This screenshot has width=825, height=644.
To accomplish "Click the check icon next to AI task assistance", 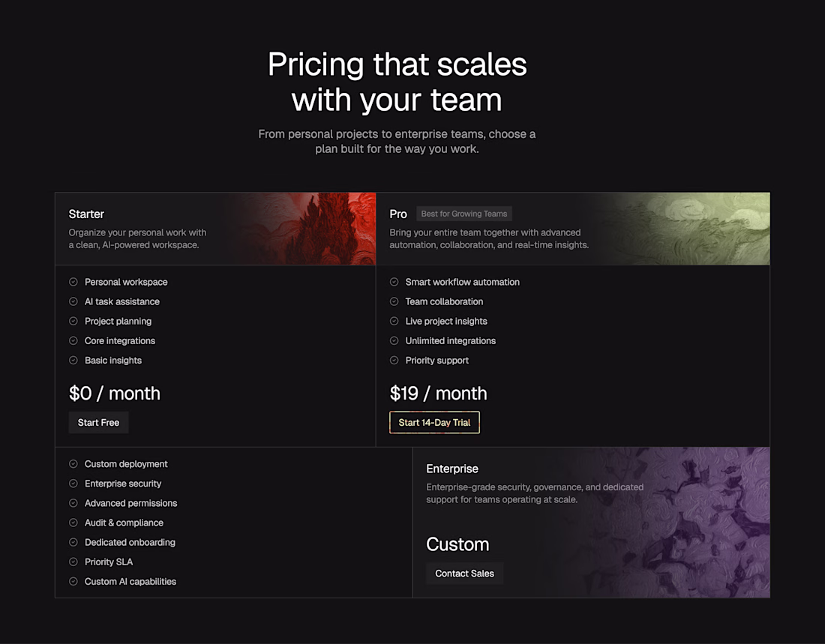I will (x=73, y=301).
